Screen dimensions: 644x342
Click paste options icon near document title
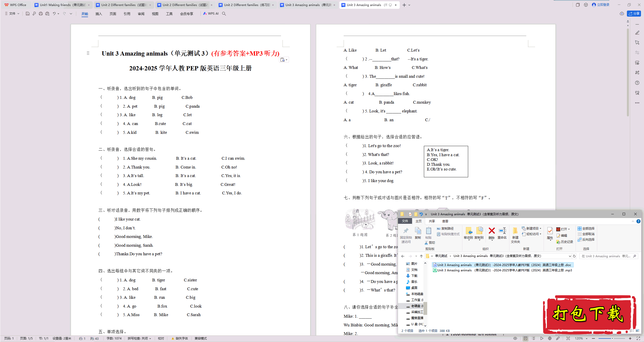pyautogui.click(x=284, y=60)
